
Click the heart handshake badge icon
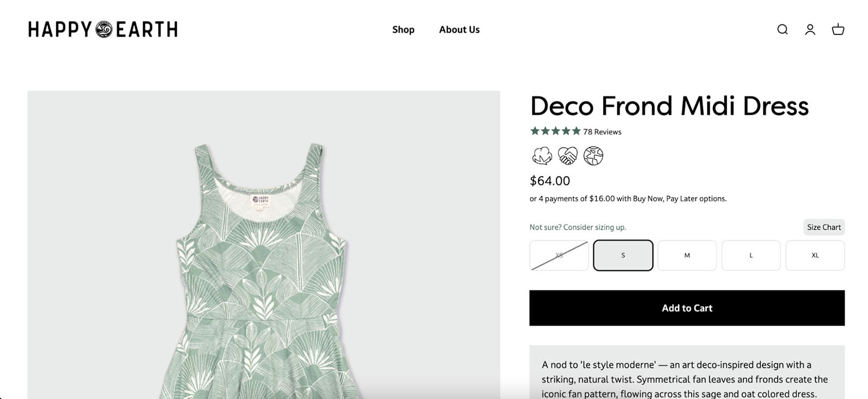pyautogui.click(x=567, y=156)
